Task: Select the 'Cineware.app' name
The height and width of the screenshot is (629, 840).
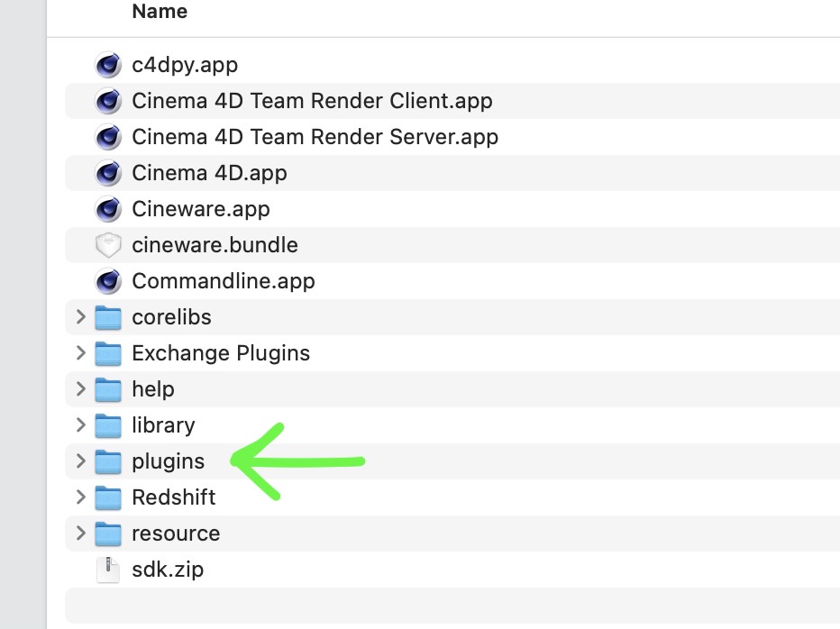Action: pos(201,209)
